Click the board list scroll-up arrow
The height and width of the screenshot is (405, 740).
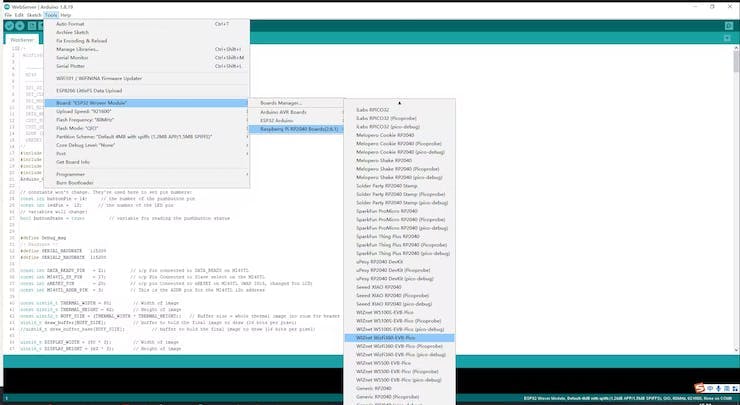399,103
